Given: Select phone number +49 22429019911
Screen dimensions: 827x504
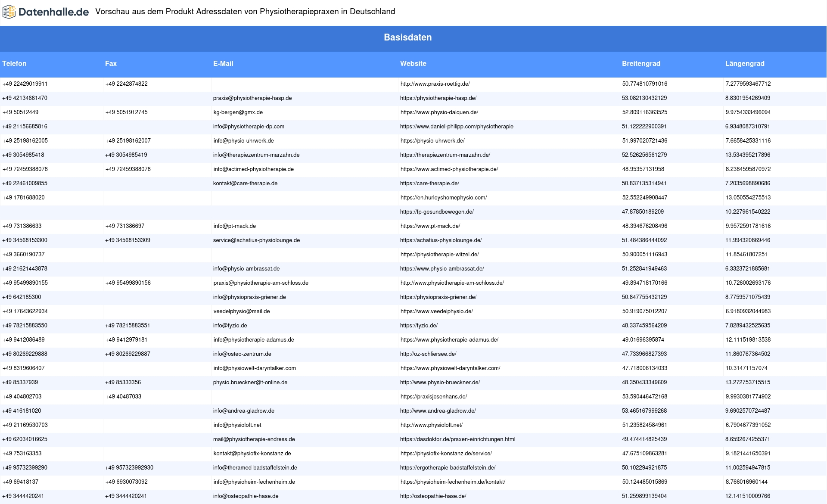Looking at the screenshot, I should pyautogui.click(x=25, y=84).
